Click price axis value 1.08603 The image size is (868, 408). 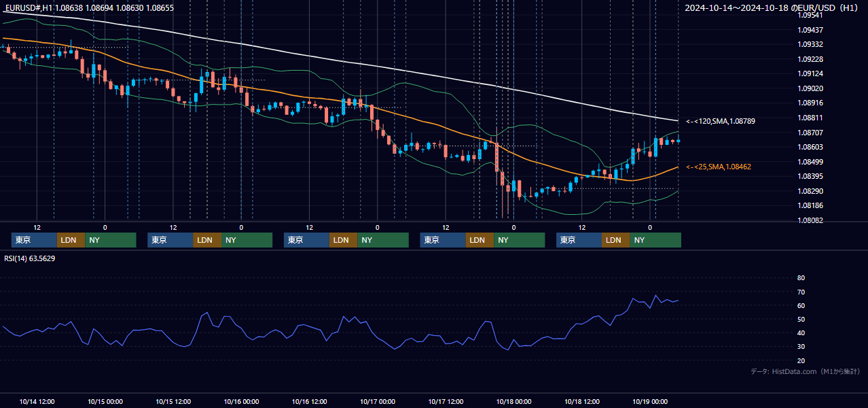(x=810, y=147)
